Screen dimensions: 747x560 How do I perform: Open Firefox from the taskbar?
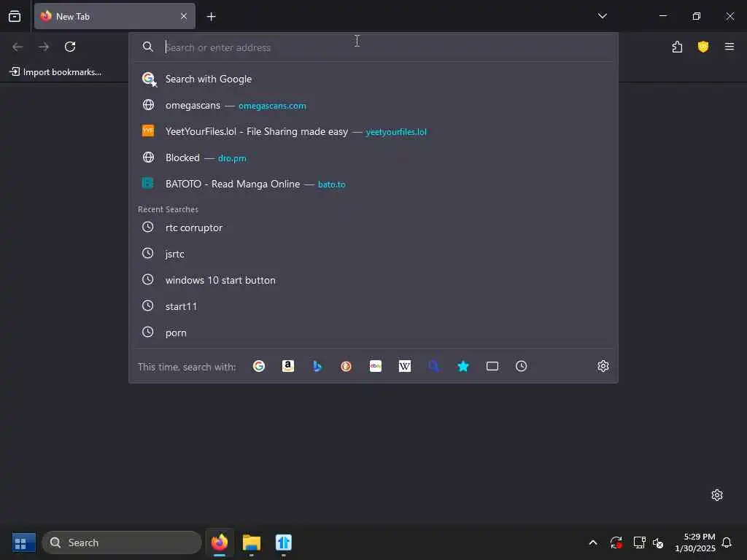click(x=220, y=542)
